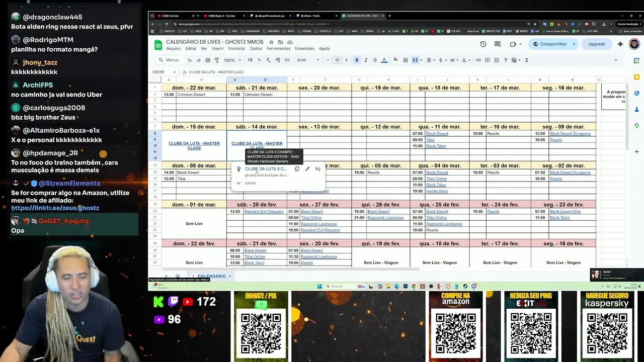Select the paint format roller icon
Viewport: 644px width, 362px height.
pos(217,60)
